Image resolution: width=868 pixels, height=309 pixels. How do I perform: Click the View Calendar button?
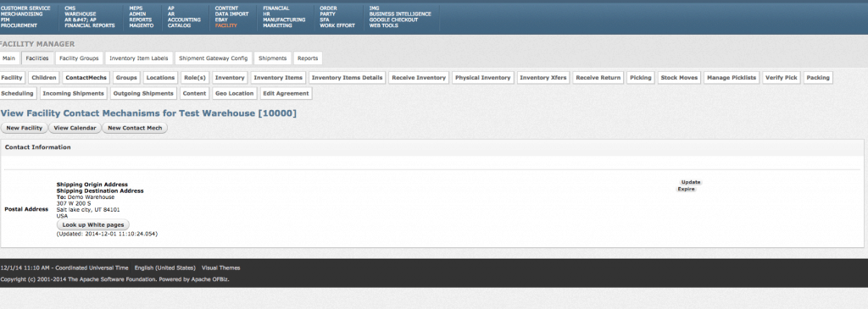[x=75, y=128]
